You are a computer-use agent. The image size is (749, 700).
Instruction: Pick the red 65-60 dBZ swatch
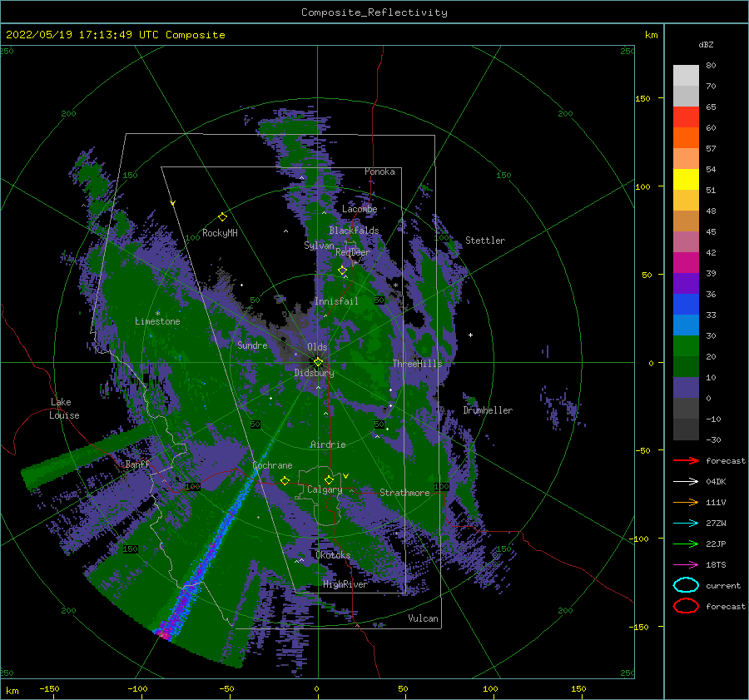pyautogui.click(x=686, y=117)
